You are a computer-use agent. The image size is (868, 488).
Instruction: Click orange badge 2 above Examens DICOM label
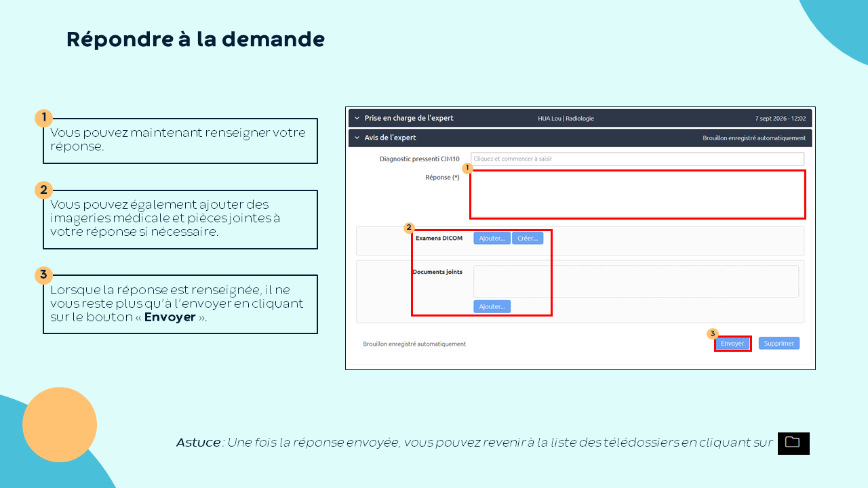pos(408,228)
